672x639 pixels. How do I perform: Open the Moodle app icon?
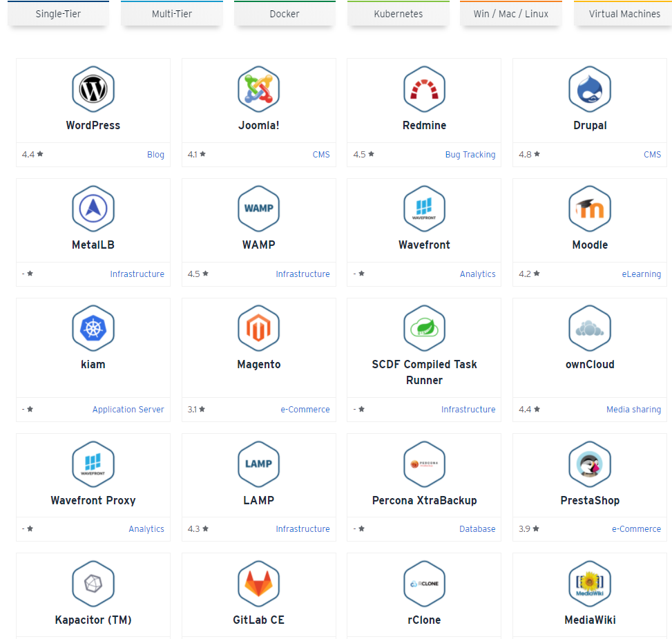[x=590, y=209]
